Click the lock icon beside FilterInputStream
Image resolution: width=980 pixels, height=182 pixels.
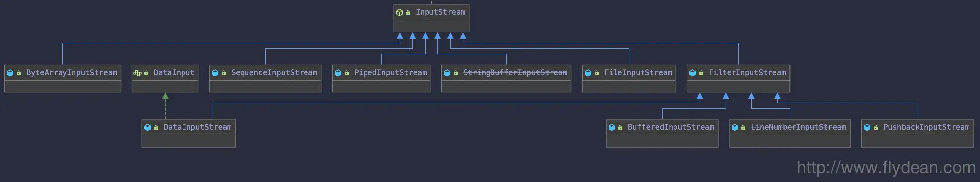coord(701,73)
